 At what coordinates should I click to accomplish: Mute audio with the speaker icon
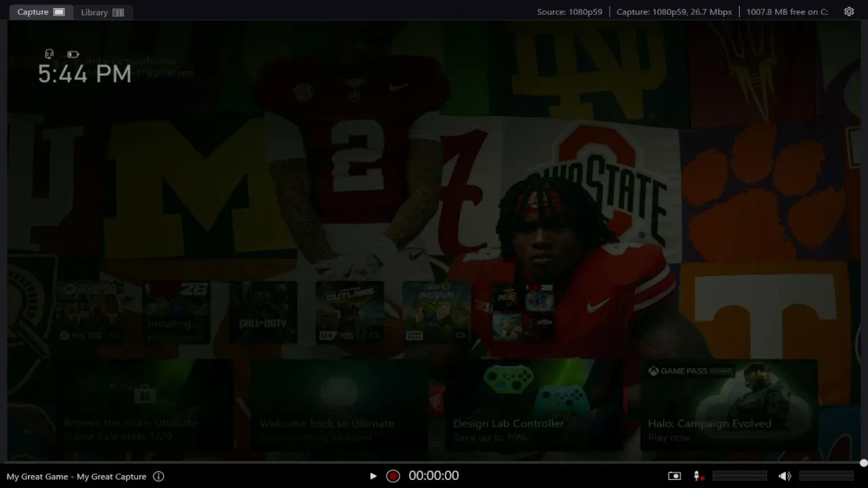[785, 476]
